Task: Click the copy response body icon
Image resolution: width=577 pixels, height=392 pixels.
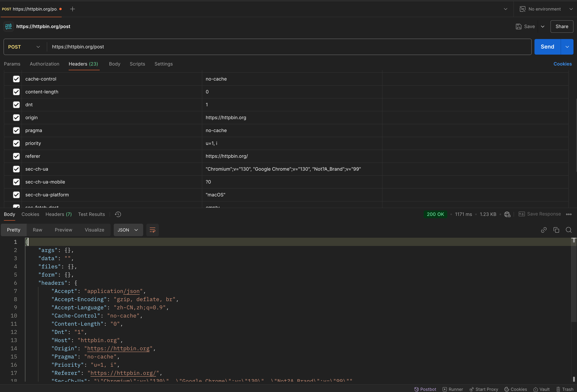Action: click(556, 230)
